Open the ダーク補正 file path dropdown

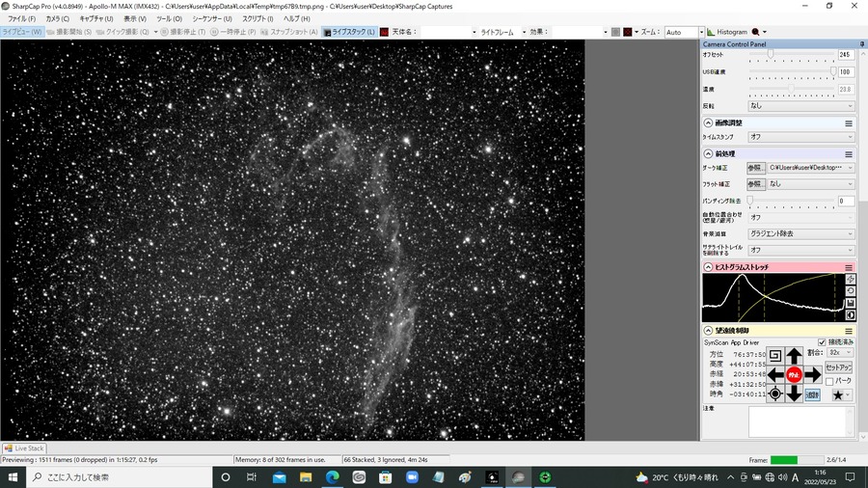pos(811,168)
